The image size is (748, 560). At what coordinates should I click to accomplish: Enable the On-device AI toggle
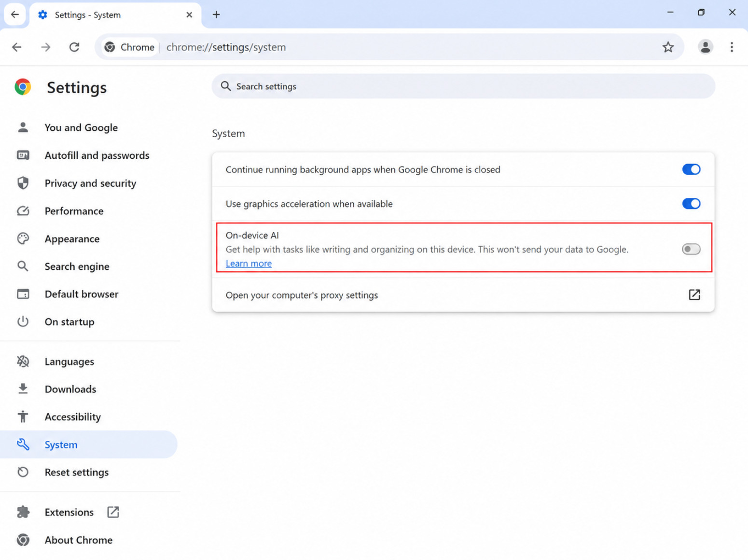pyautogui.click(x=691, y=249)
